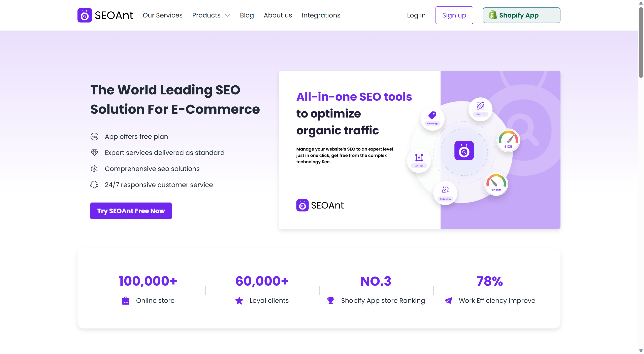This screenshot has height=354, width=644.
Task: Click the headset customer service icon
Action: 94,185
